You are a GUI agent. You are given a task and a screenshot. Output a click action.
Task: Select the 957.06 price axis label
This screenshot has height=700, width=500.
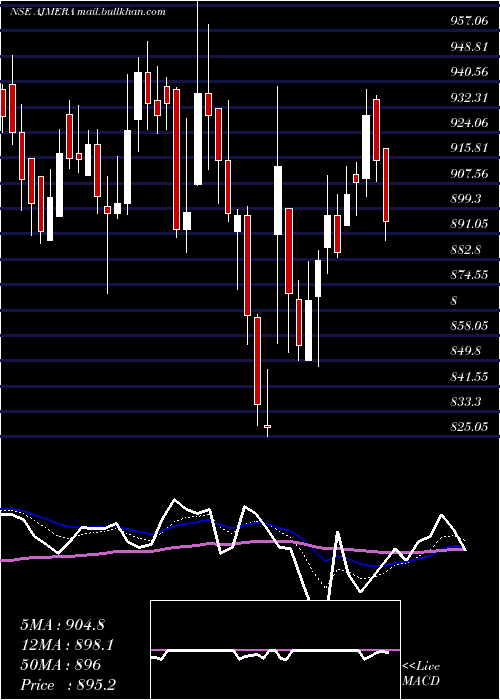[x=470, y=20]
